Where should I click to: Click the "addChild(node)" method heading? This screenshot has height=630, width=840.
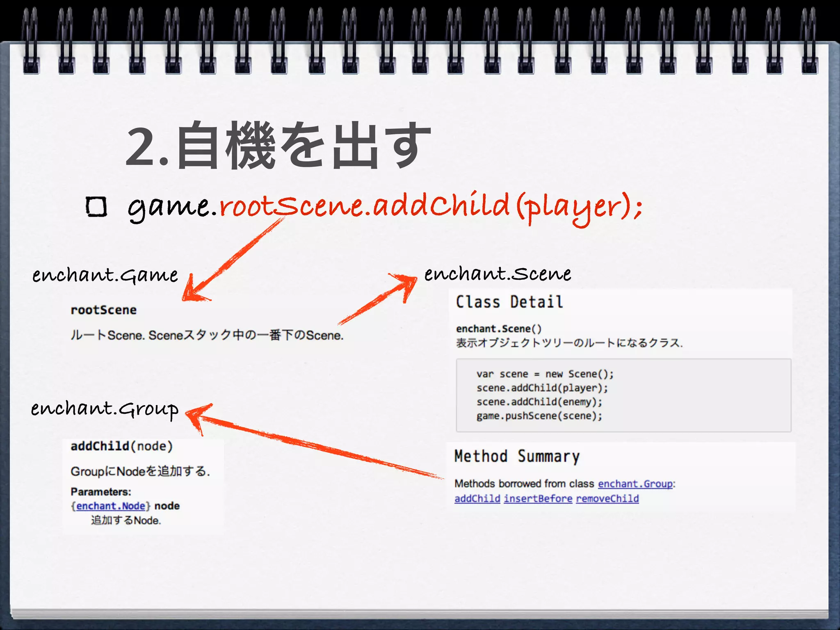point(121,446)
